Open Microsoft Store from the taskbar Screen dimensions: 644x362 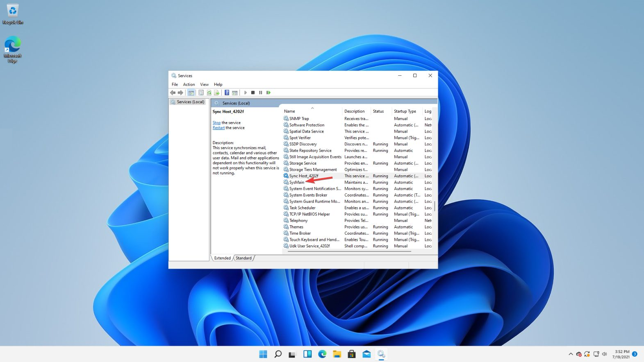[352, 354]
